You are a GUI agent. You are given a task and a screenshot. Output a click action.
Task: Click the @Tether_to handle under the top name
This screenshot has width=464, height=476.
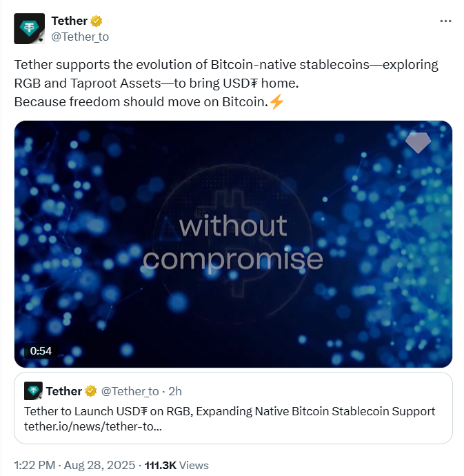pos(80,37)
